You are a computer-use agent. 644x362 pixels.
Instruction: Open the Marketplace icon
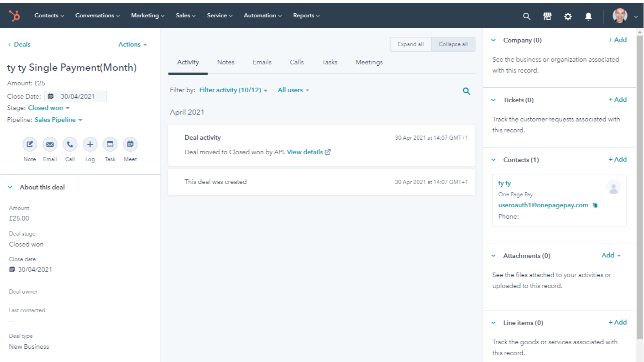(547, 16)
